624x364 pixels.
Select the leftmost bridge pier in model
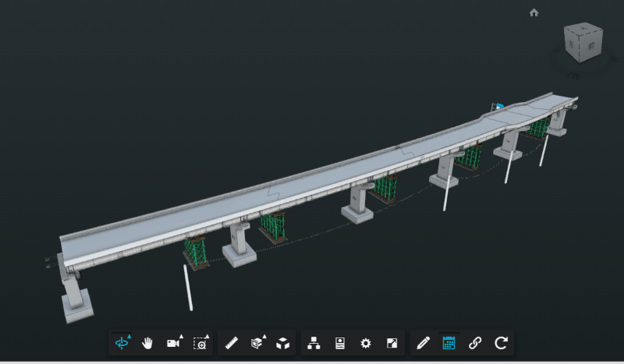[76, 294]
